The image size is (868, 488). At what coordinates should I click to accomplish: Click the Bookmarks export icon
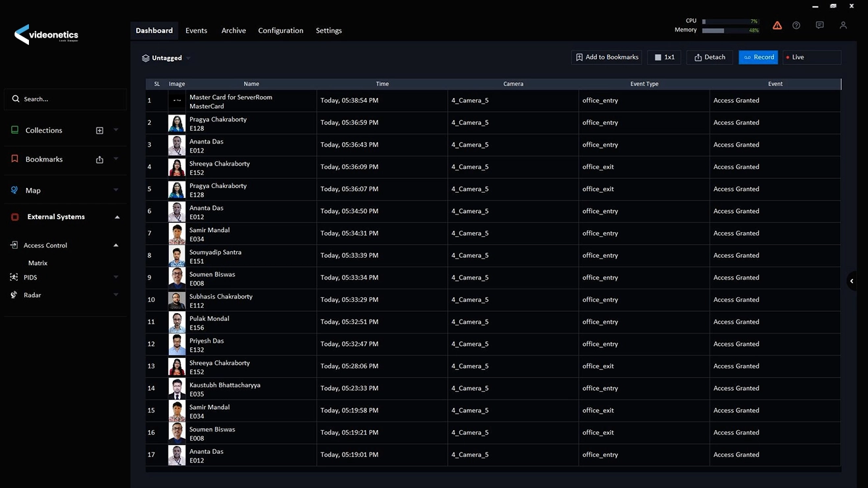pyautogui.click(x=100, y=159)
